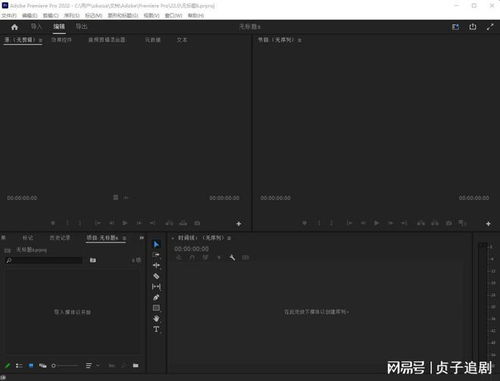500x381 pixels.
Task: Open the 窗口(W) menu
Action: point(173,16)
